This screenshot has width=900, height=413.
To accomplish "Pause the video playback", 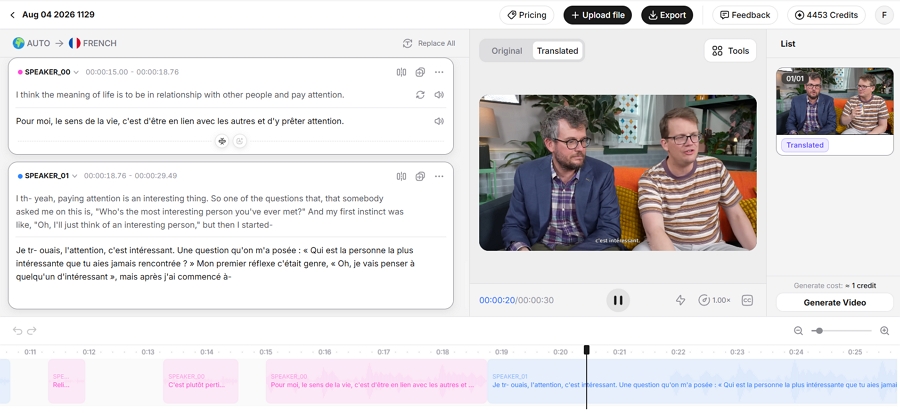I will [618, 300].
